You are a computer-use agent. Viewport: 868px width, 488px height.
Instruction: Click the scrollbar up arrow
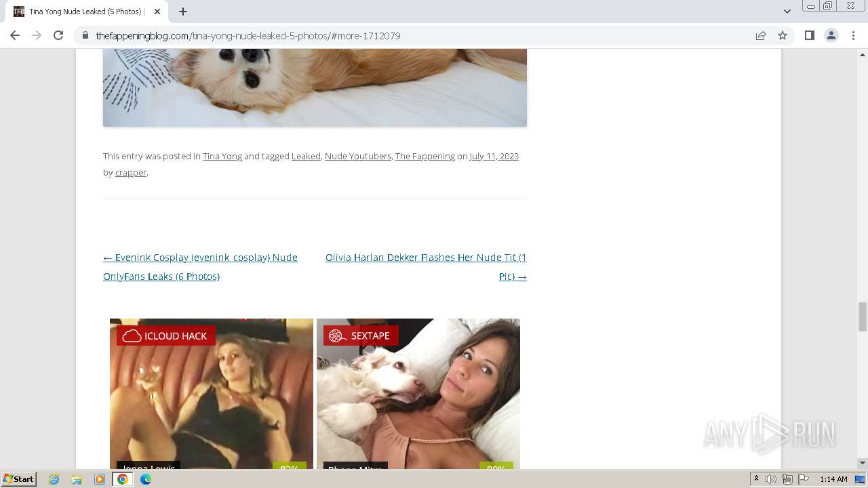(x=863, y=55)
